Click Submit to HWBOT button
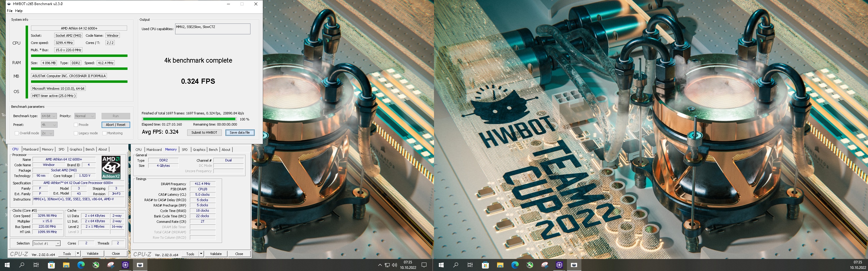The width and height of the screenshot is (868, 271). [204, 132]
